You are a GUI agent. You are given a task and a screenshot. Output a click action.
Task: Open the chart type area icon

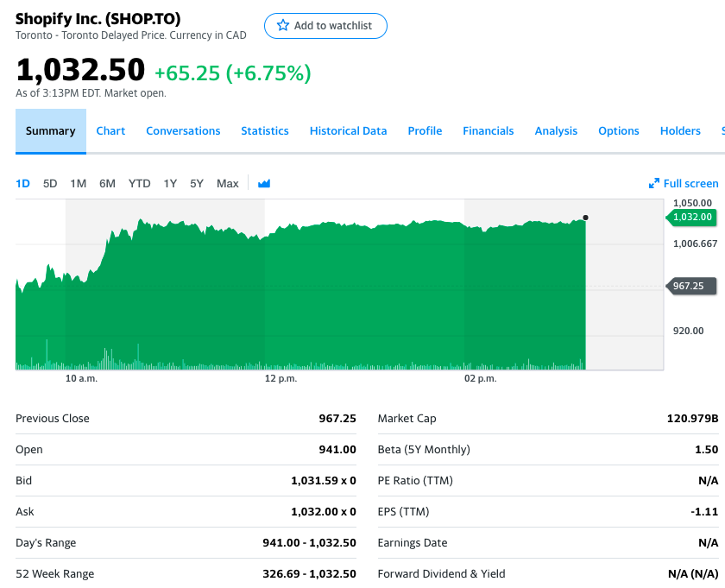264,183
